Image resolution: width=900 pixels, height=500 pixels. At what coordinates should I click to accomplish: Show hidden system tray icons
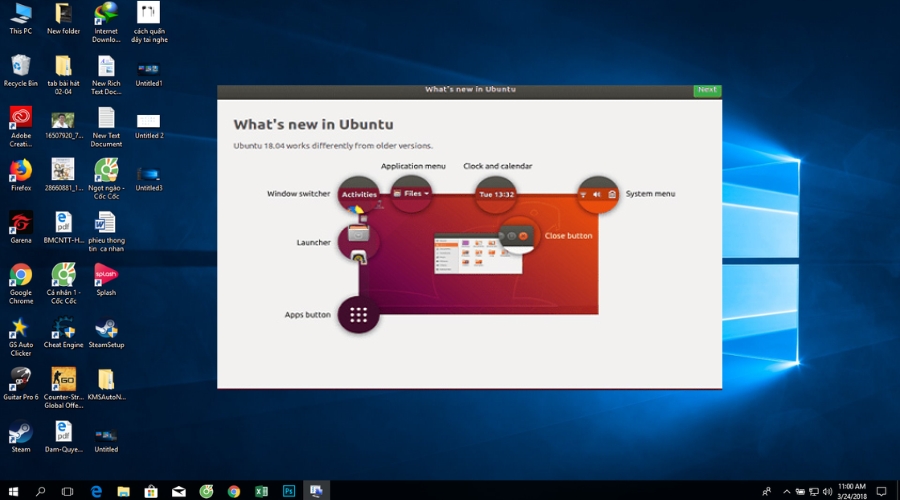click(x=786, y=491)
